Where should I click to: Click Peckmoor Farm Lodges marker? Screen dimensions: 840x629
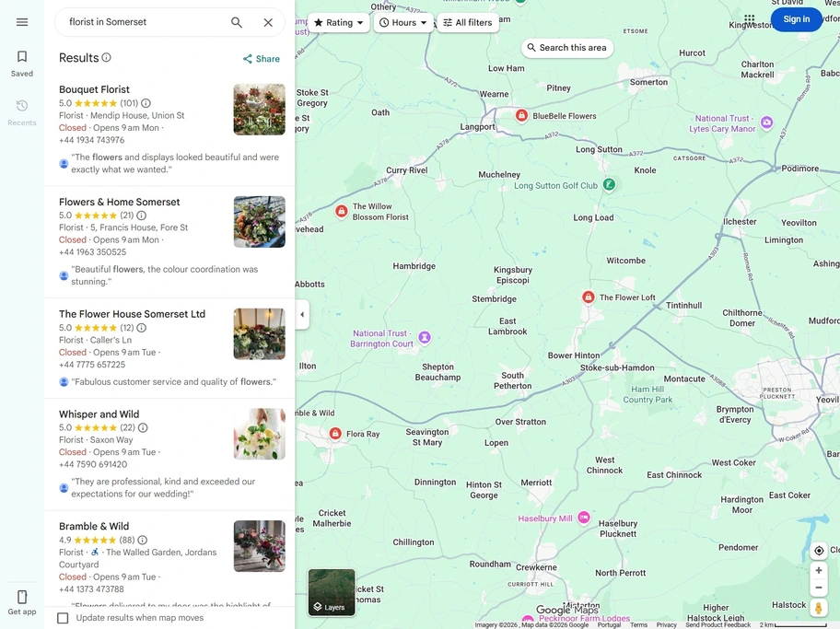click(528, 622)
